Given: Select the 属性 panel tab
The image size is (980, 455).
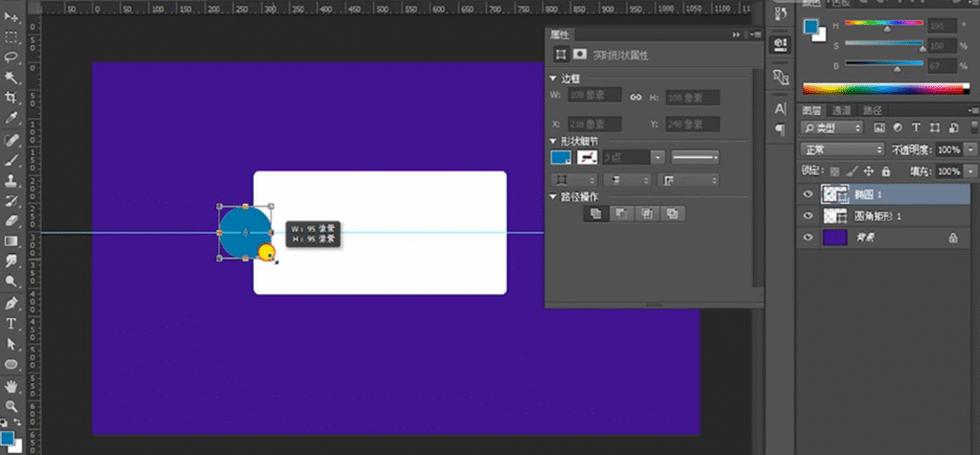Looking at the screenshot, I should point(559,34).
